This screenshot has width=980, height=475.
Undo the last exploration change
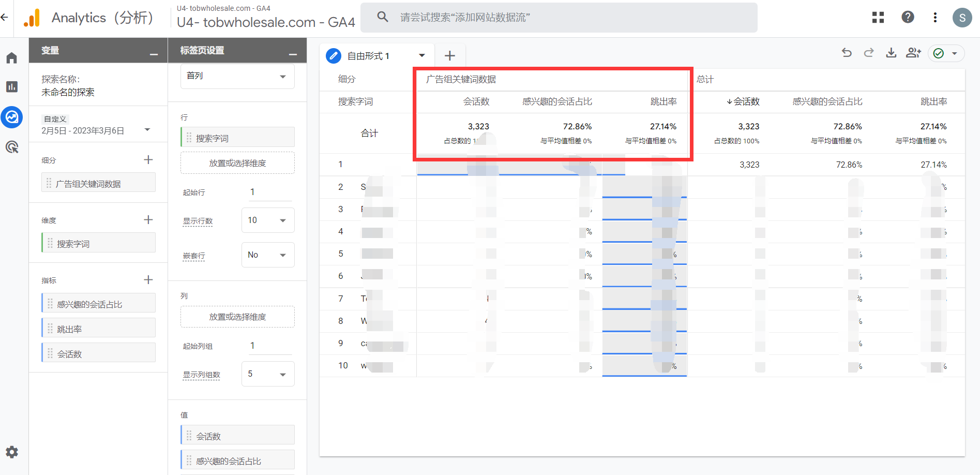847,52
